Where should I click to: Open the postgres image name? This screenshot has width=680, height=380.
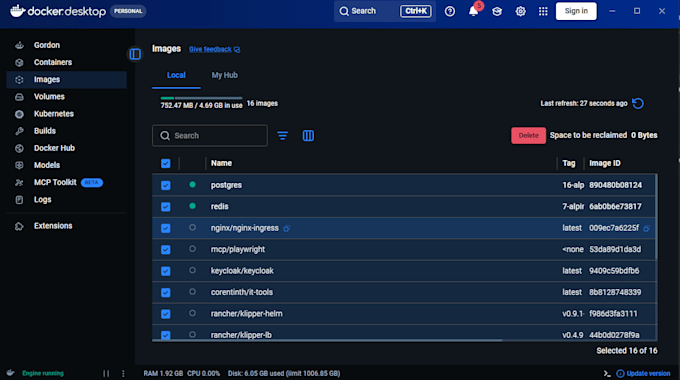226,185
